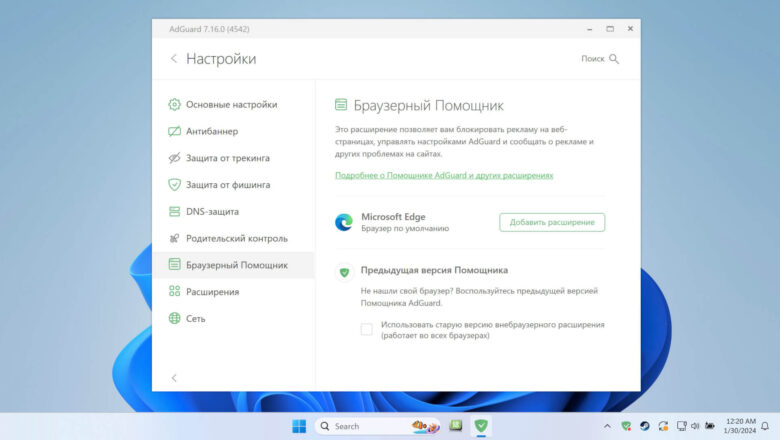The image size is (780, 440).
Task: Minimize the AdGuard window
Action: click(x=589, y=29)
